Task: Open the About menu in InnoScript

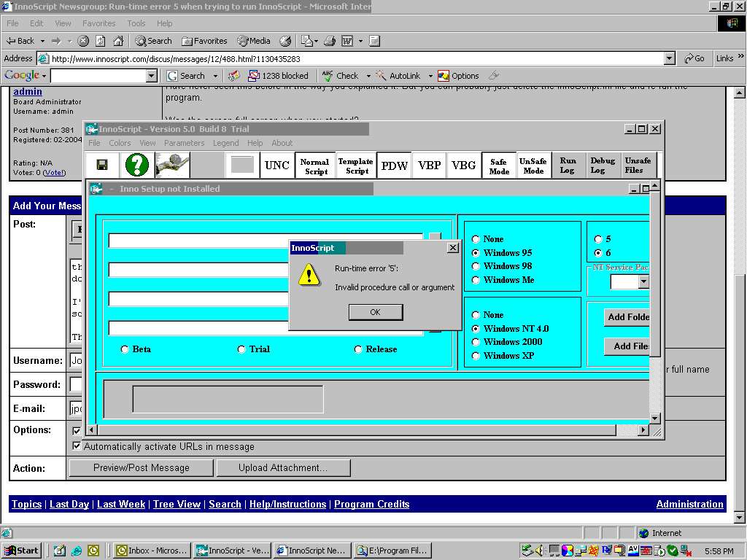Action: [x=282, y=143]
